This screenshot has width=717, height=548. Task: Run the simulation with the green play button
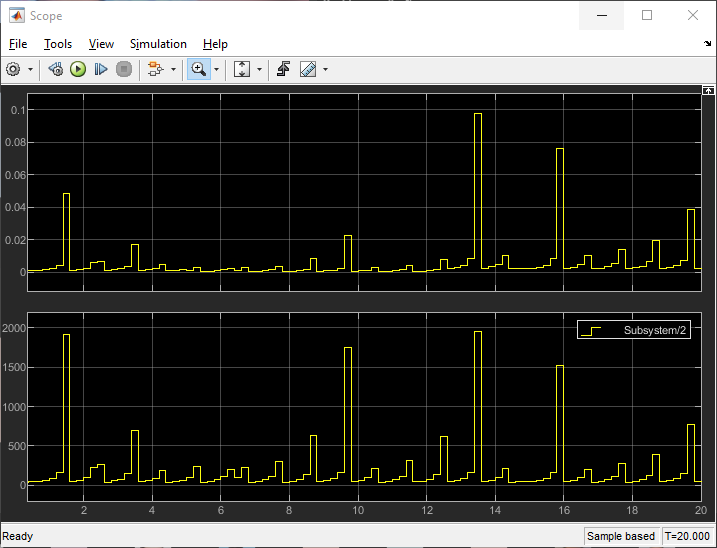tap(78, 70)
